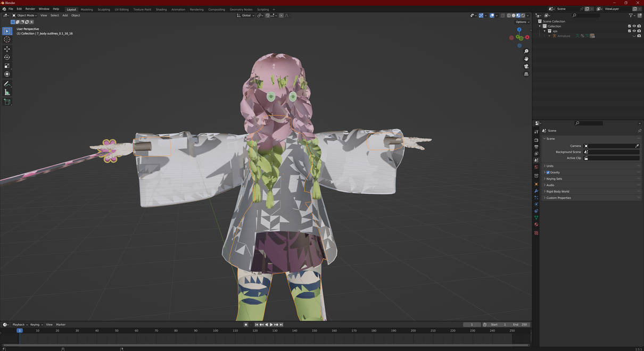This screenshot has height=351, width=644.
Task: Click the viewport Options button
Action: [522, 22]
